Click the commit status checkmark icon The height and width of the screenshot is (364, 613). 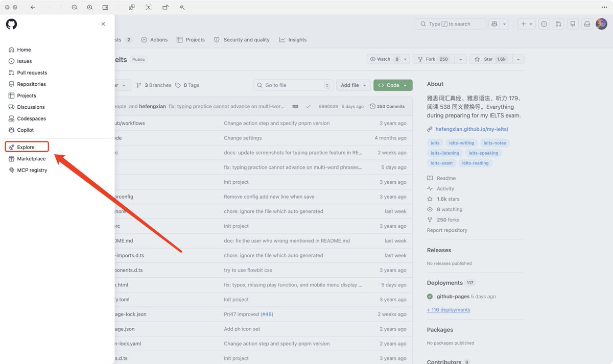(308, 107)
